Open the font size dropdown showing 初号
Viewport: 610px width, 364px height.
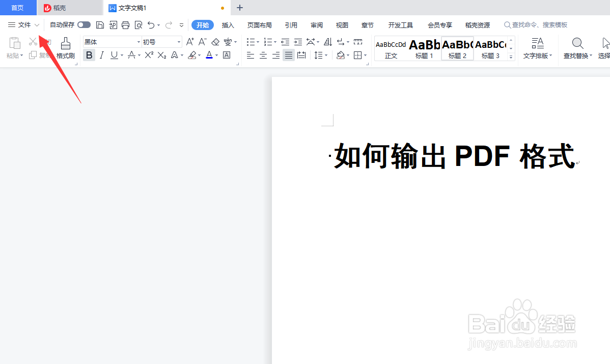177,42
